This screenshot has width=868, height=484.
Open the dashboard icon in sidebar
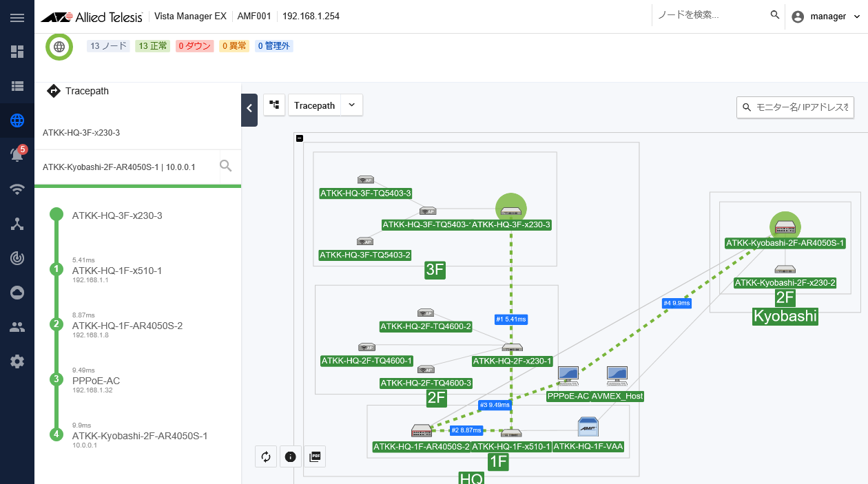click(x=17, y=52)
